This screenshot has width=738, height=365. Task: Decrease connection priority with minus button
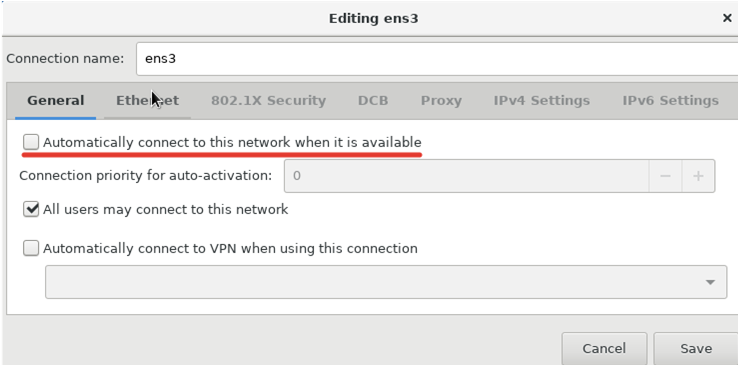[665, 176]
